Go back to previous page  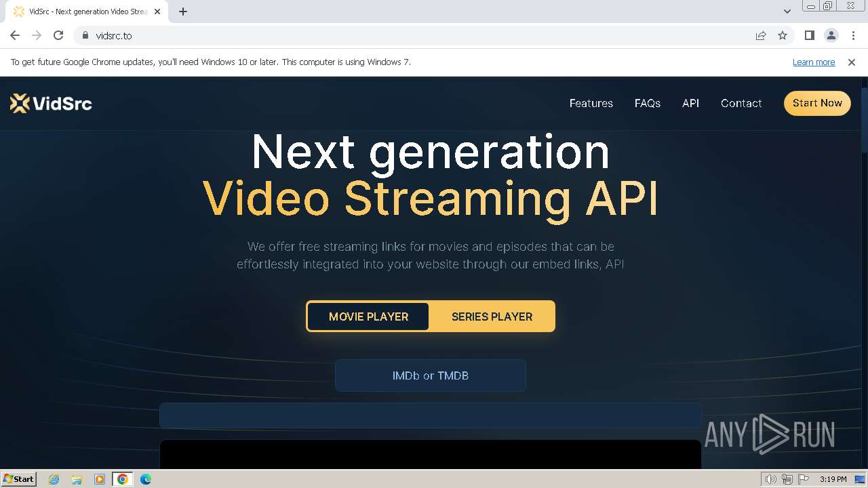15,35
